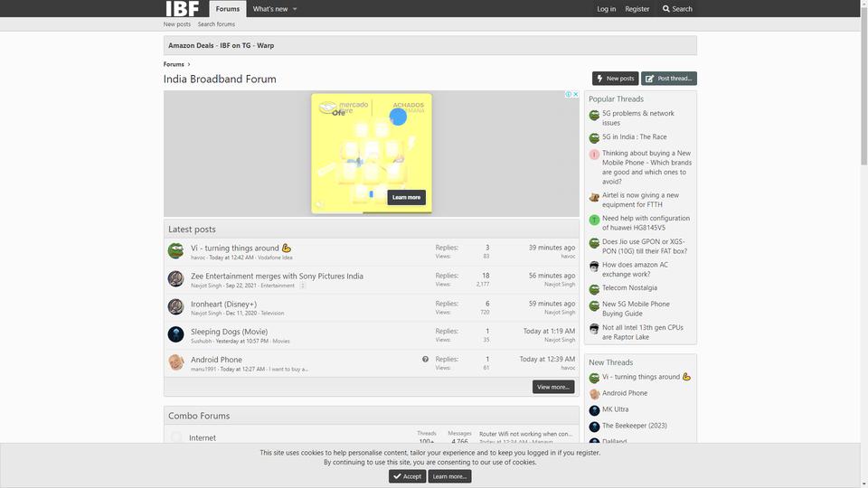Click Learn more on the ad
The width and height of the screenshot is (868, 488).
click(x=406, y=198)
